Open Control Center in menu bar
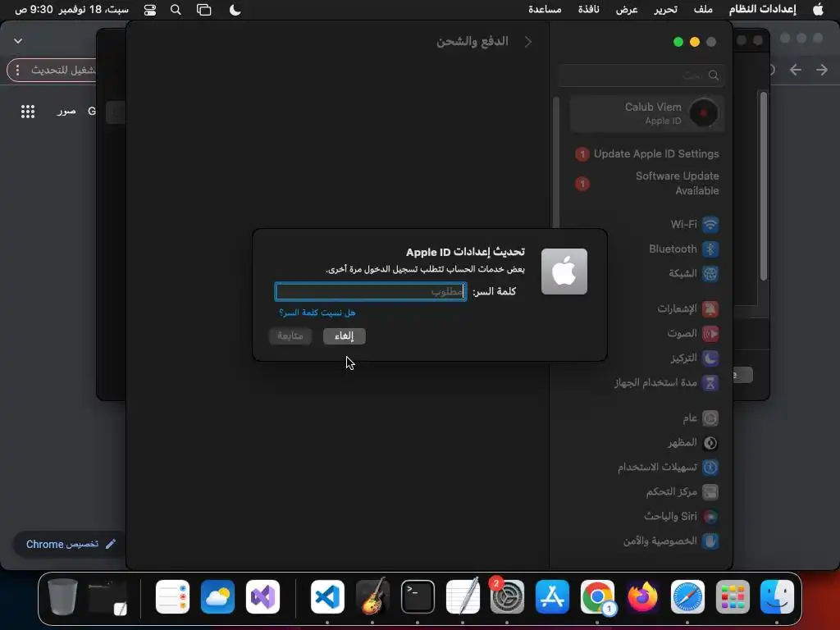This screenshot has height=630, width=840. coord(150,10)
